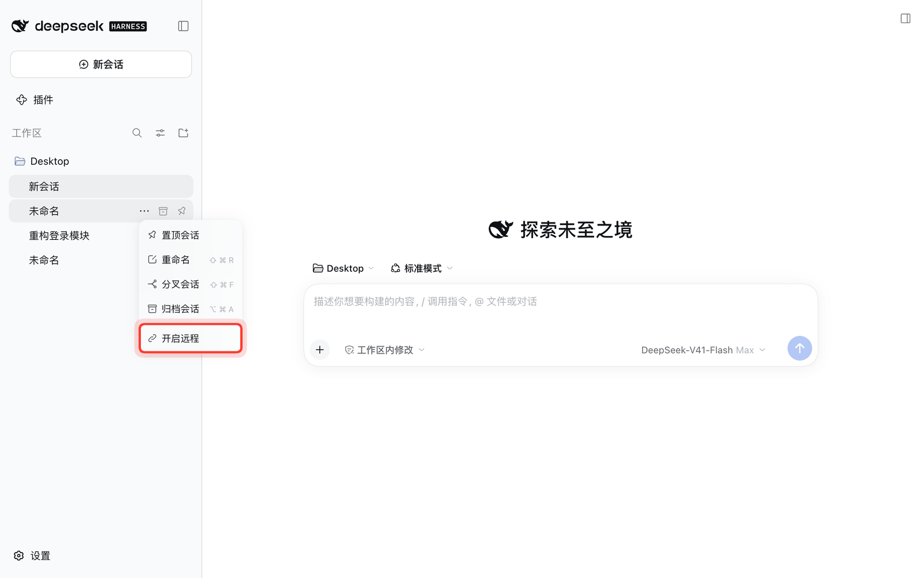Click the 新会话 new conversation button

pyautogui.click(x=101, y=64)
